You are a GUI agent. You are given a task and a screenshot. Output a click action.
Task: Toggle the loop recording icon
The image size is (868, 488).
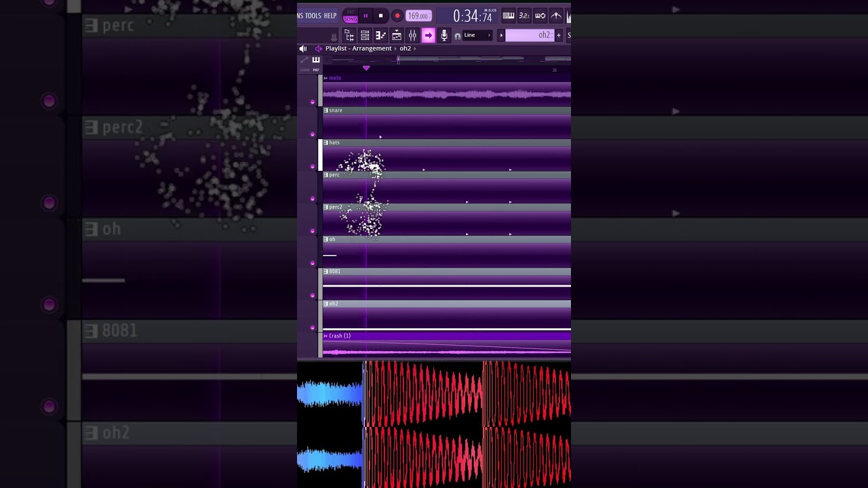(x=540, y=16)
